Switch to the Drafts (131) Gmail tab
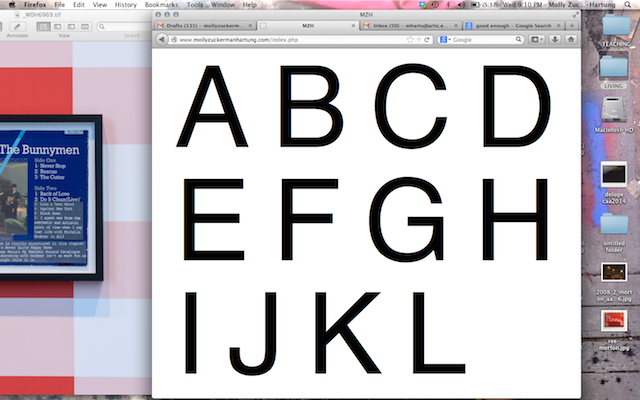The width and height of the screenshot is (640, 400). 193,25
